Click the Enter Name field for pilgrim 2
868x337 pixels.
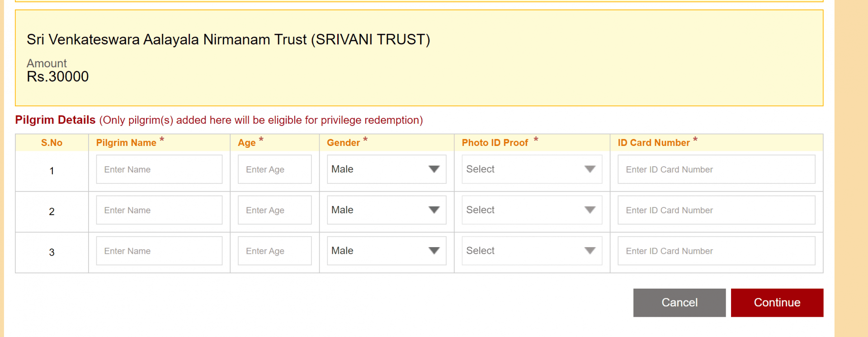coord(159,210)
